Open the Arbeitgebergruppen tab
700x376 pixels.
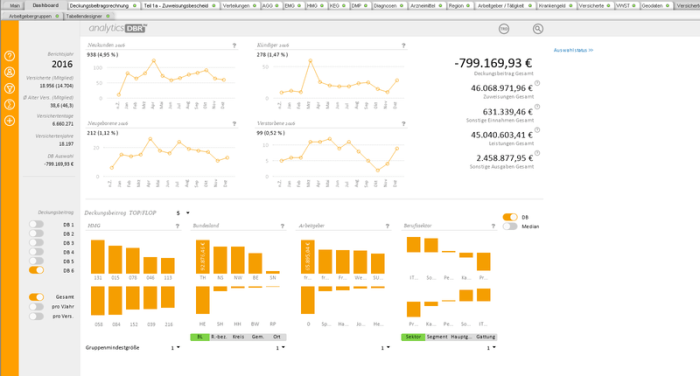pos(34,16)
